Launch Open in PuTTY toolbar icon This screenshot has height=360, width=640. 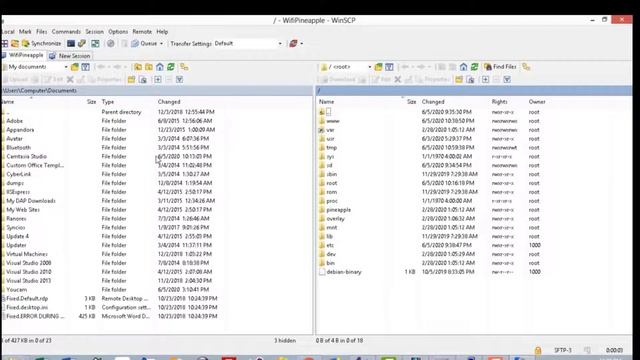pos(82,43)
